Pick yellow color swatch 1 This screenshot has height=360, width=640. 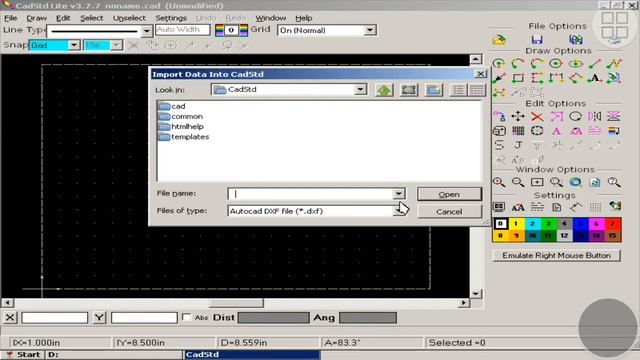tap(516, 224)
